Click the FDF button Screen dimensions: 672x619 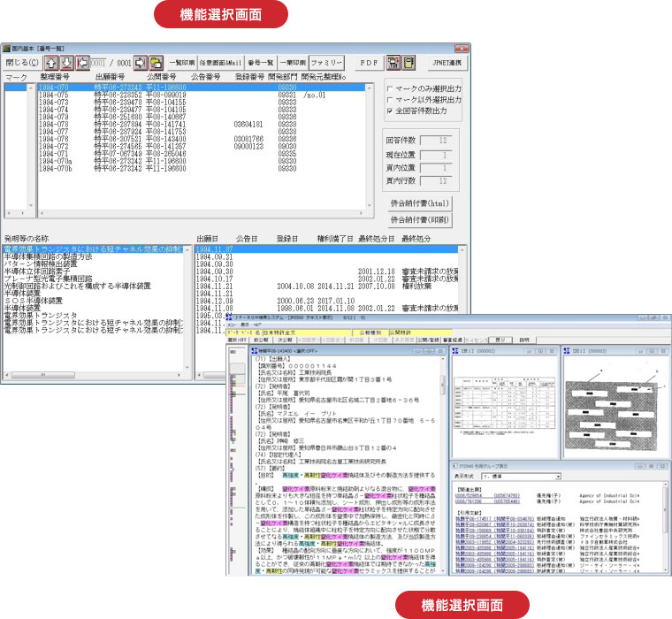point(369,63)
